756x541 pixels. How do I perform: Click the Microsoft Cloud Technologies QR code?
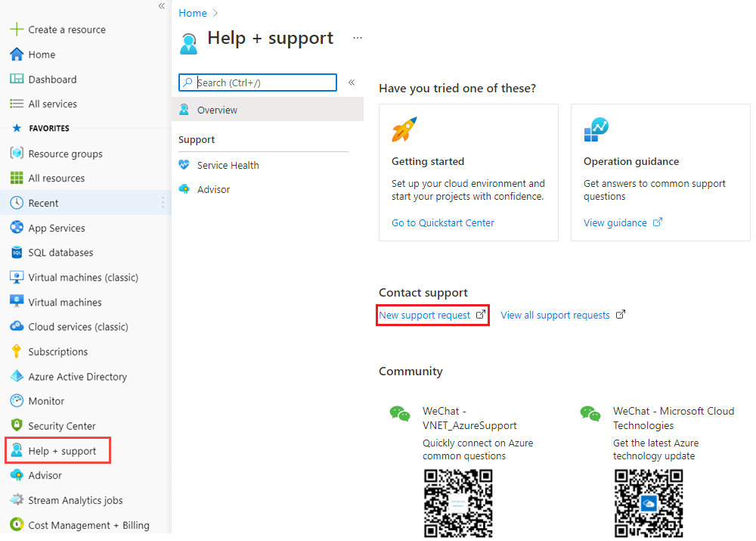click(649, 503)
